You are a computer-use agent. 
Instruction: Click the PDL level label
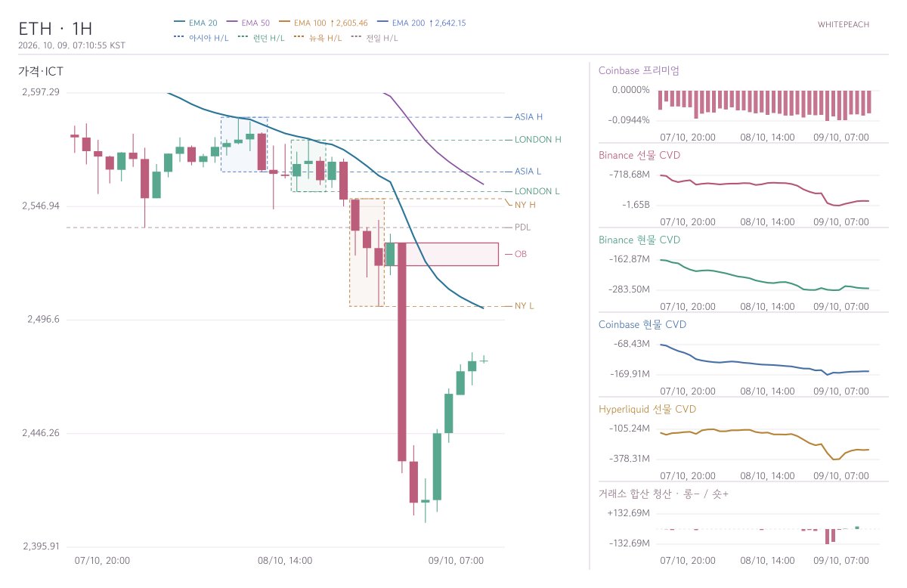[522, 227]
